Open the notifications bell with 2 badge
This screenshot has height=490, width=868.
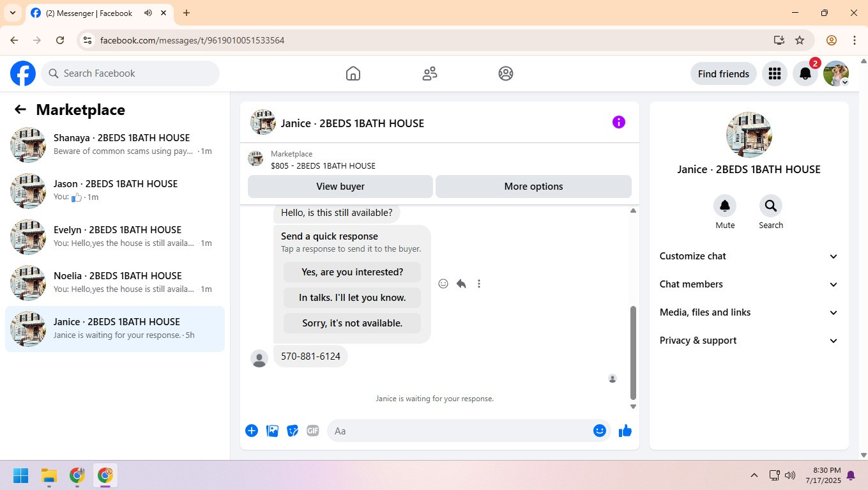[x=805, y=73]
